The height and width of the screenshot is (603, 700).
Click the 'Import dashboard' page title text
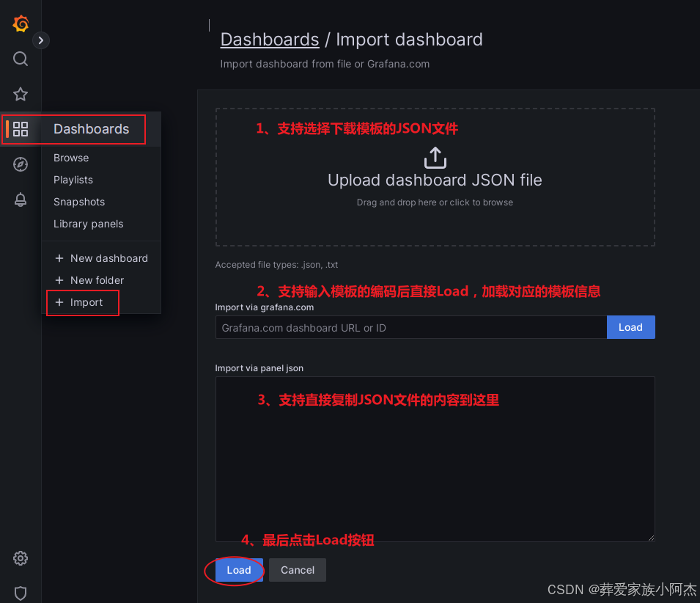pyautogui.click(x=409, y=40)
